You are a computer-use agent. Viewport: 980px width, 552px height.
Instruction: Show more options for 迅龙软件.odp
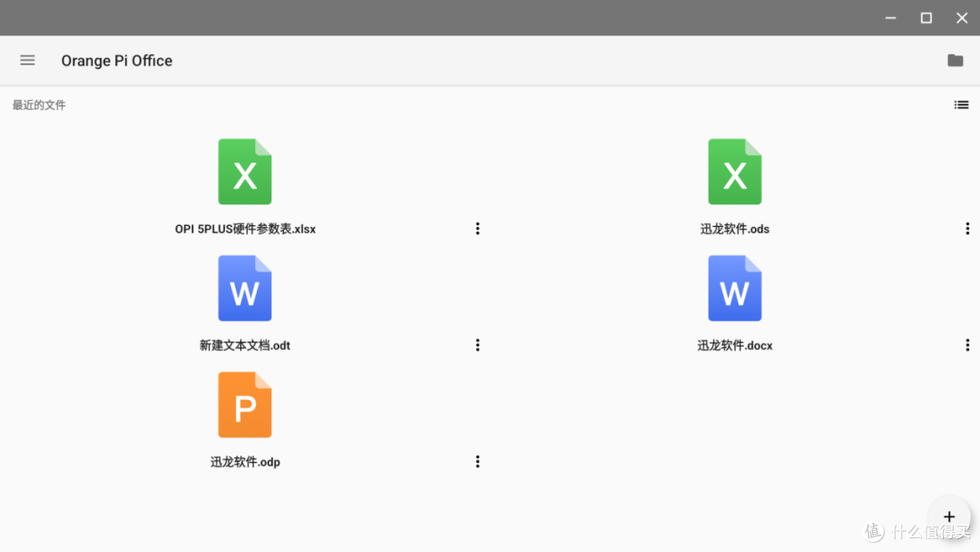pyautogui.click(x=477, y=461)
